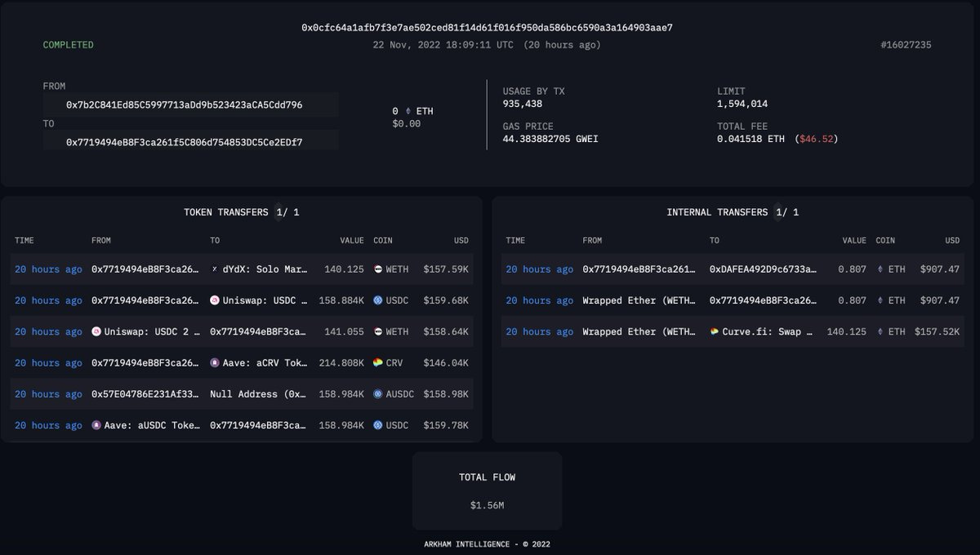Open the transaction hash 0x0cfc64a1afb7…
Viewport: 980px width, 555px height.
click(x=488, y=28)
